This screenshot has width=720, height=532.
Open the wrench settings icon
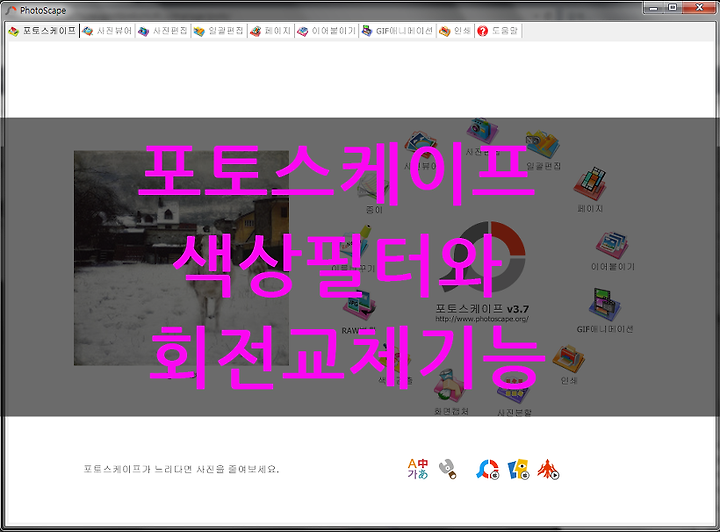(x=448, y=469)
